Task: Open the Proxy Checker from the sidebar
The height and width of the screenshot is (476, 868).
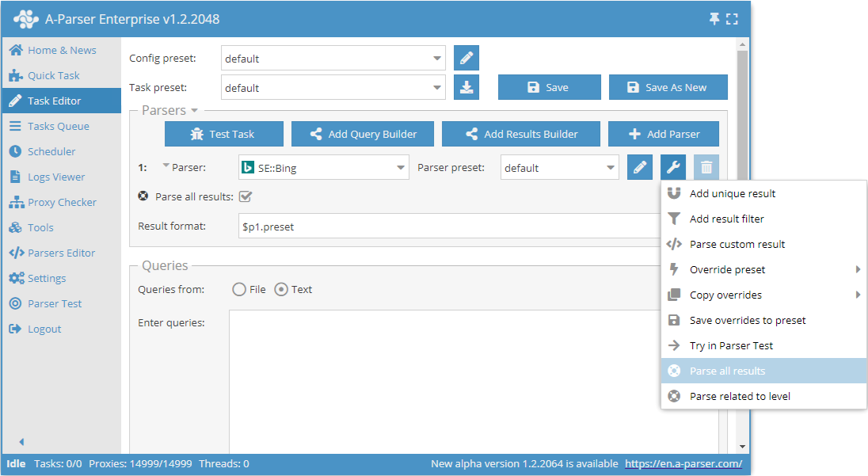Action: [x=52, y=202]
